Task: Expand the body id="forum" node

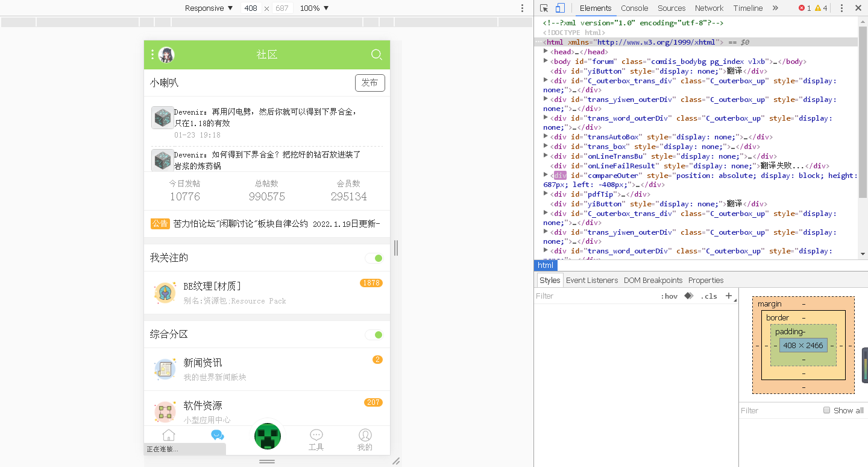Action: 546,61
